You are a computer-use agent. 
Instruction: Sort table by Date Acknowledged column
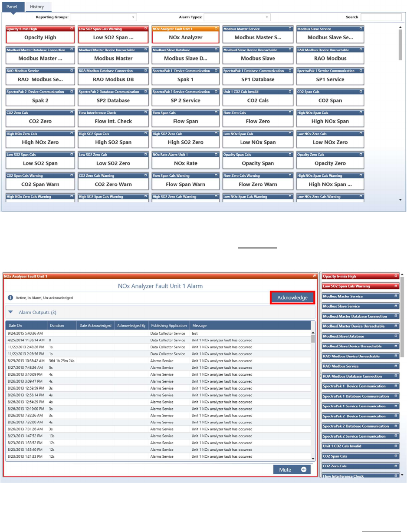click(95, 325)
